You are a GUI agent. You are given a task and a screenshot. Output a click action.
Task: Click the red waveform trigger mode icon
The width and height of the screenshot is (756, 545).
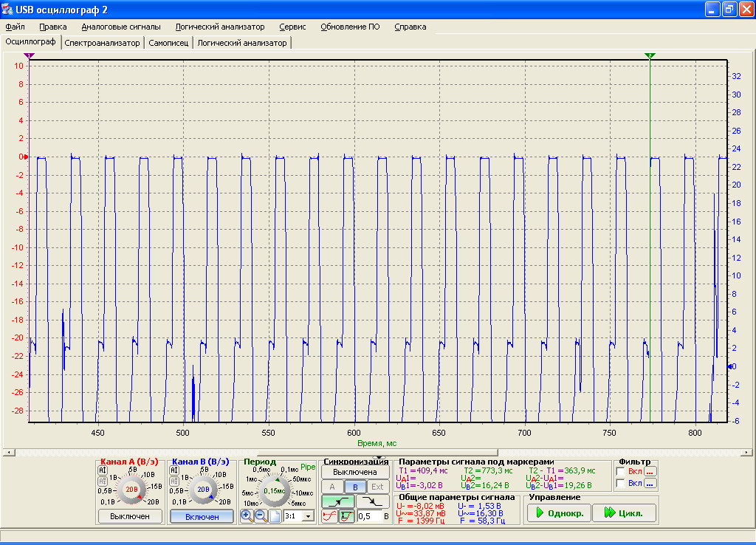(x=329, y=516)
